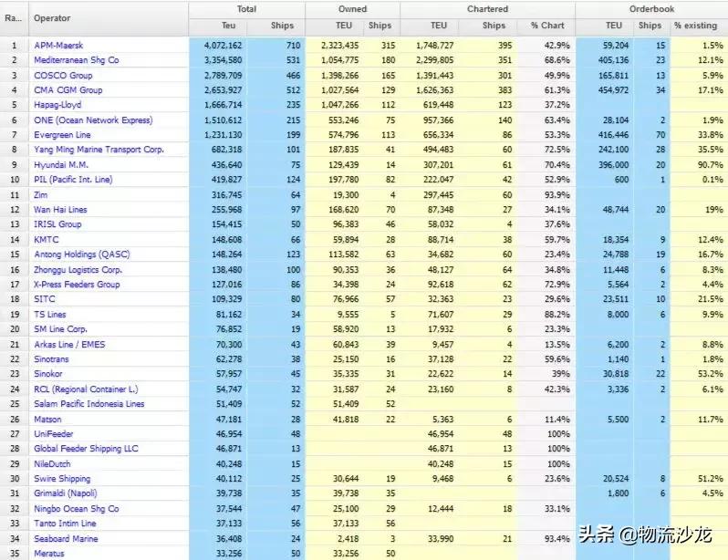Open the APM-Maersk operator link
Image resolution: width=728 pixels, height=560 pixels.
pos(58,46)
